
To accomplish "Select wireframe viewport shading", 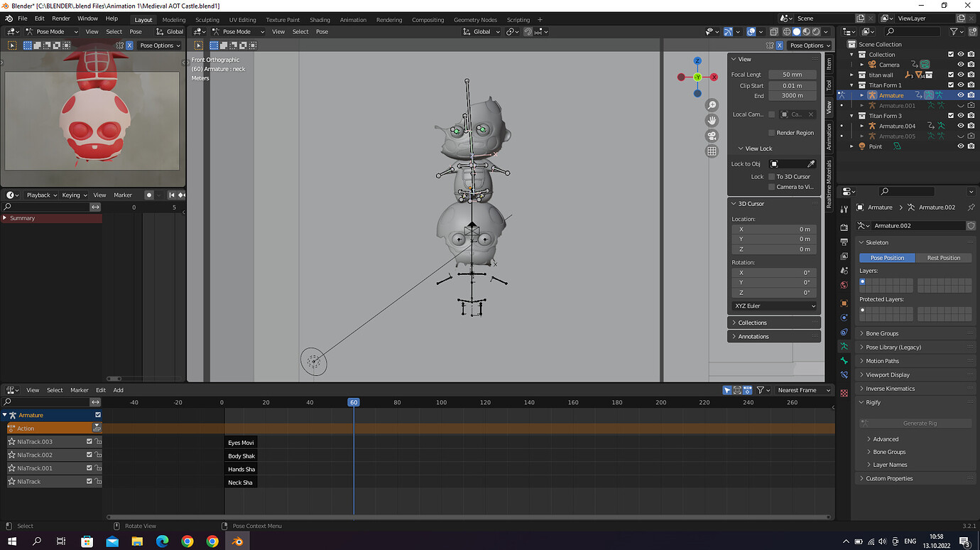I will pos(787,31).
